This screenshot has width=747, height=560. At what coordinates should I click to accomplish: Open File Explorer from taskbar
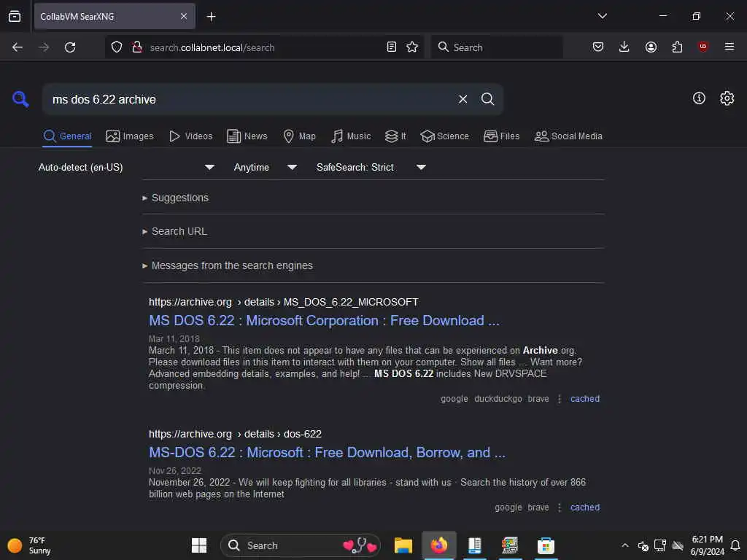[x=403, y=545]
